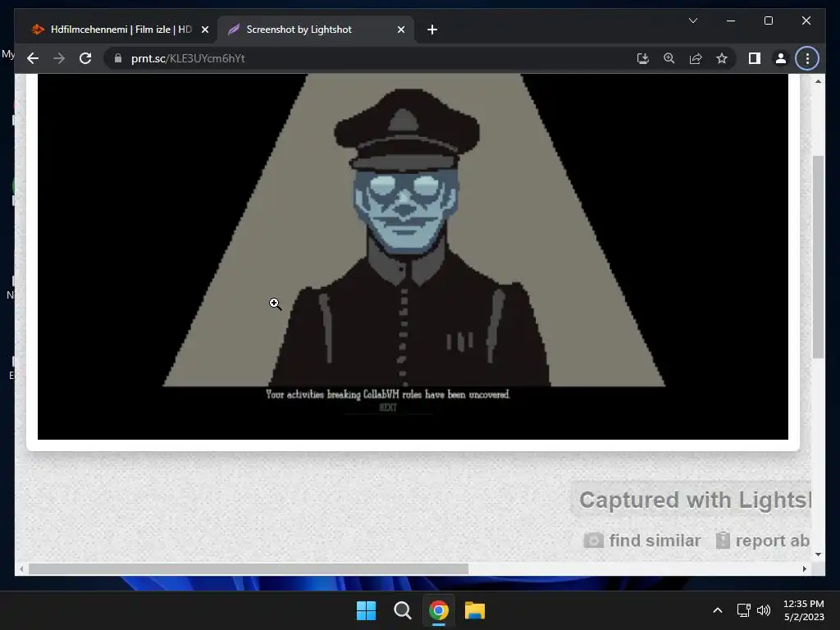Open Windows taskbar search
The image size is (840, 630).
[402, 610]
